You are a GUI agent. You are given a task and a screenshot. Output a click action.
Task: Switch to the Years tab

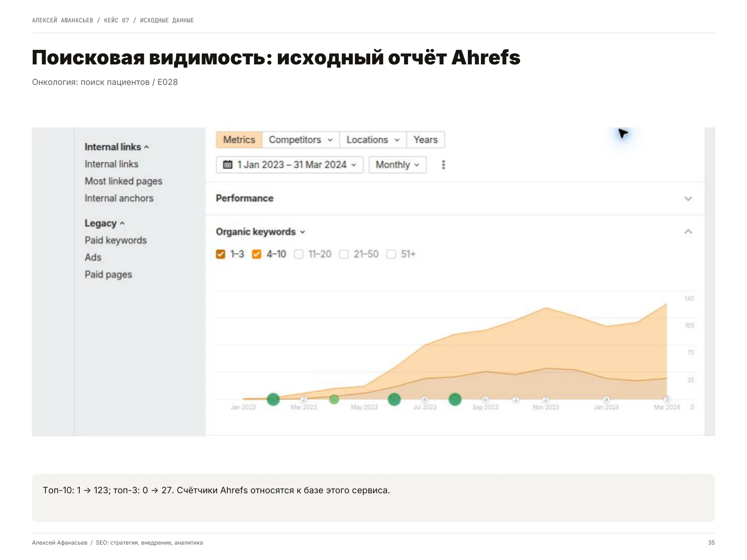pyautogui.click(x=425, y=140)
